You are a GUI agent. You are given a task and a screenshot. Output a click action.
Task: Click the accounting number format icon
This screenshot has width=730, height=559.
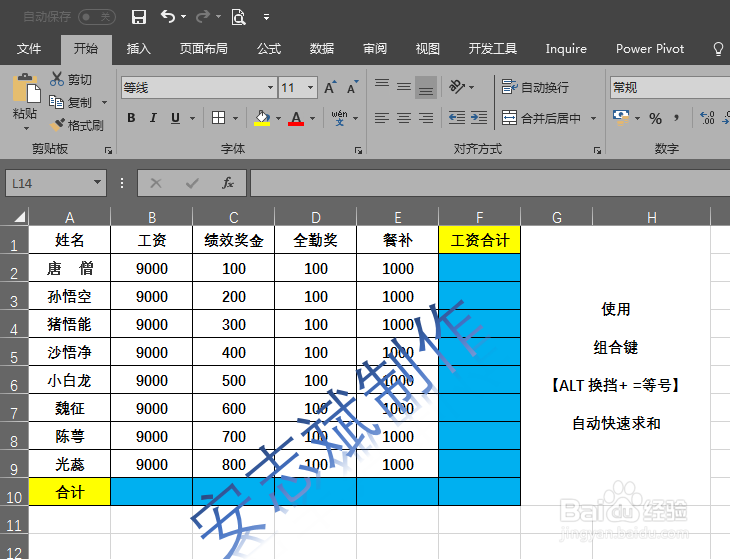[621, 118]
